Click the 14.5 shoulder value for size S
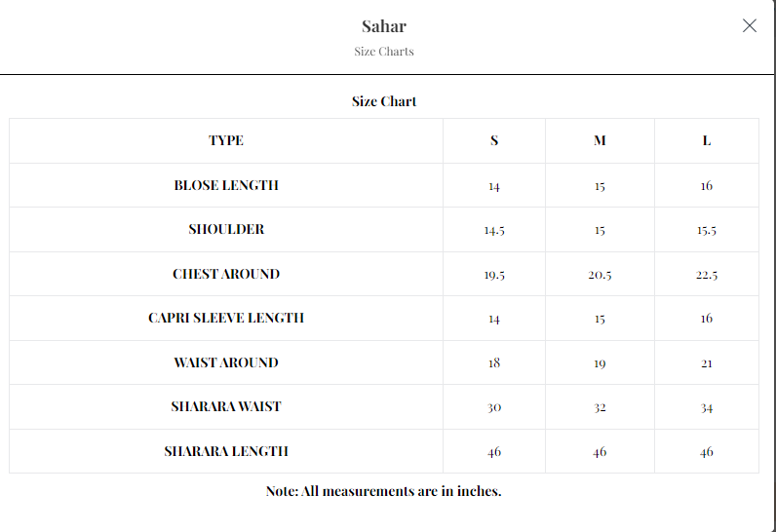776x532 pixels. click(494, 231)
